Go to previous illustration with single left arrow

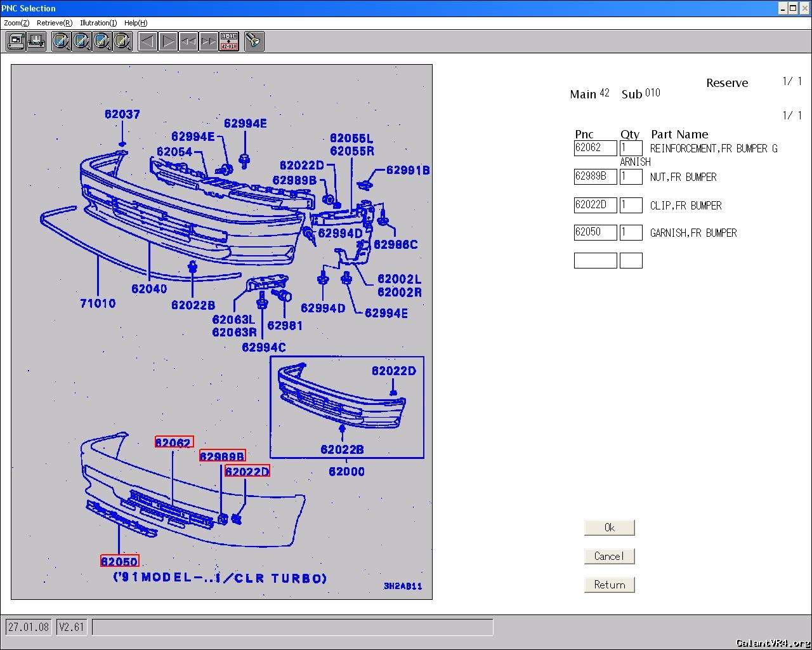pyautogui.click(x=148, y=42)
